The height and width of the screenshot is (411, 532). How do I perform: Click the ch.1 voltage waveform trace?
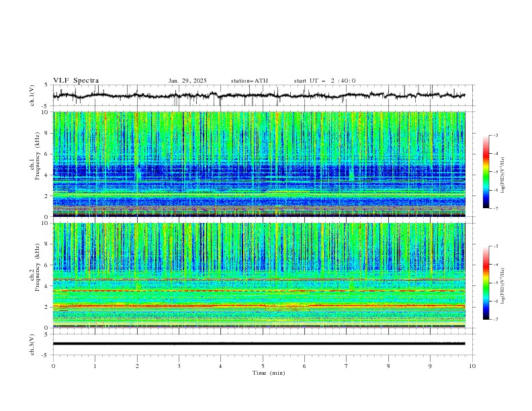[x=259, y=95]
